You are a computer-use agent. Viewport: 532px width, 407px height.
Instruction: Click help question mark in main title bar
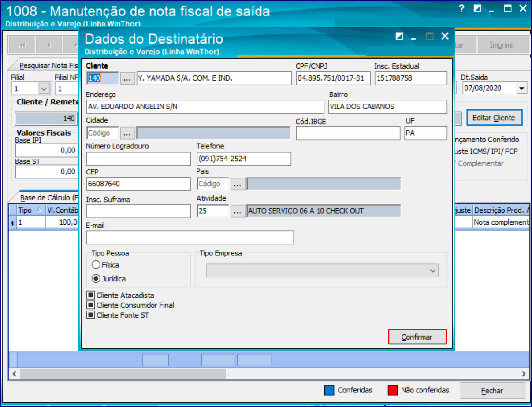pyautogui.click(x=461, y=8)
